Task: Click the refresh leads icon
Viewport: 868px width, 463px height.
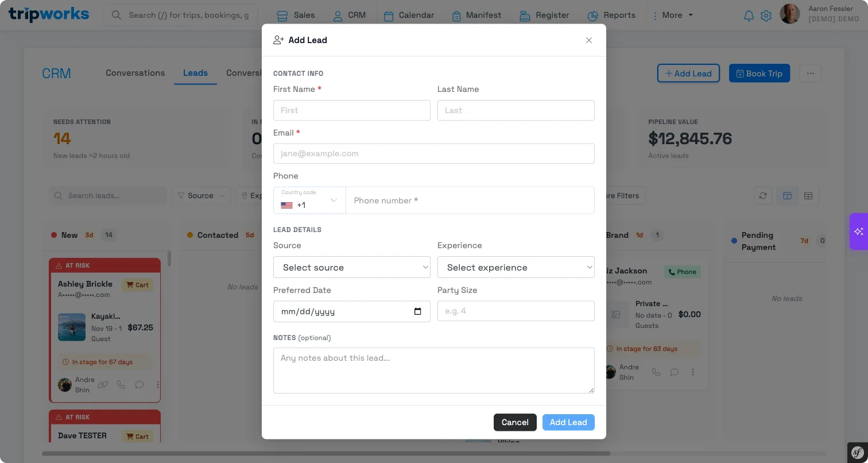Action: 763,196
